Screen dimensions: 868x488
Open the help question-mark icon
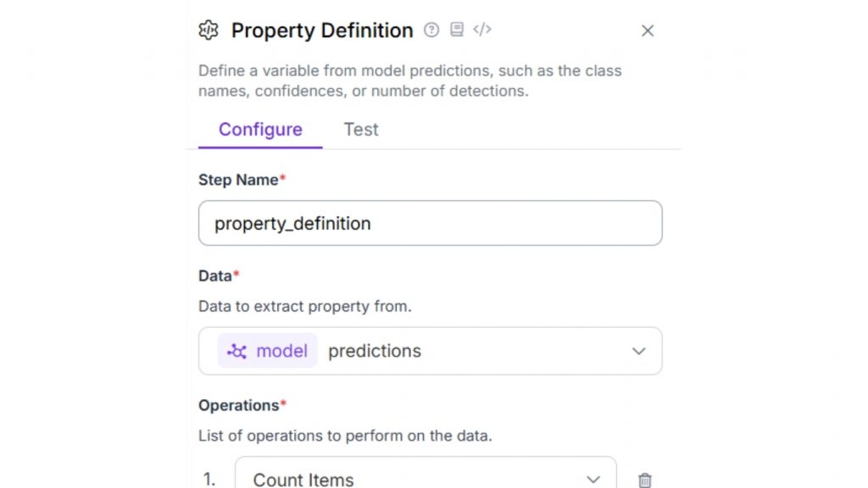[431, 30]
